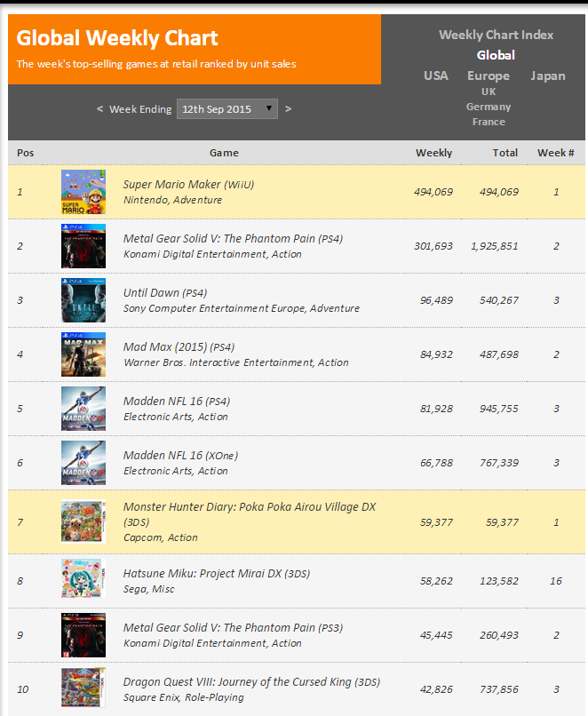Open Monster Hunter Diary: Poka Poka Airou Village DX
The image size is (588, 716).
(x=250, y=514)
